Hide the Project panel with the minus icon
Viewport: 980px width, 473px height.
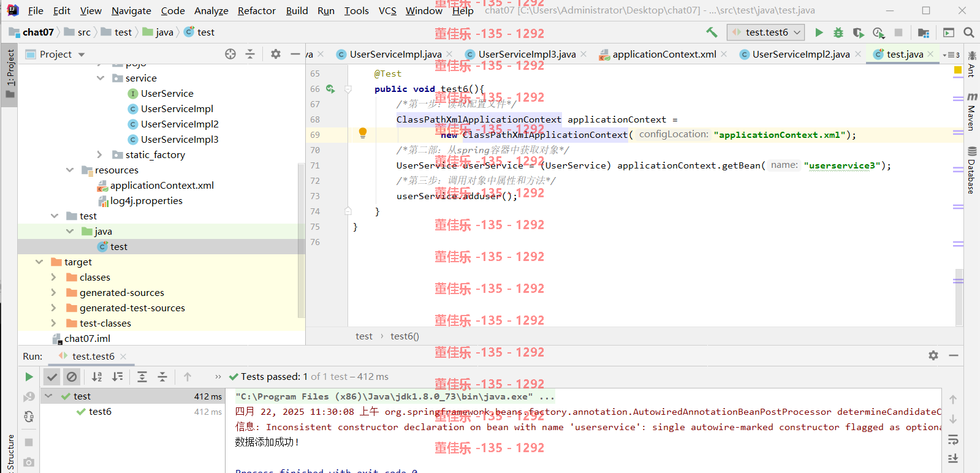295,54
